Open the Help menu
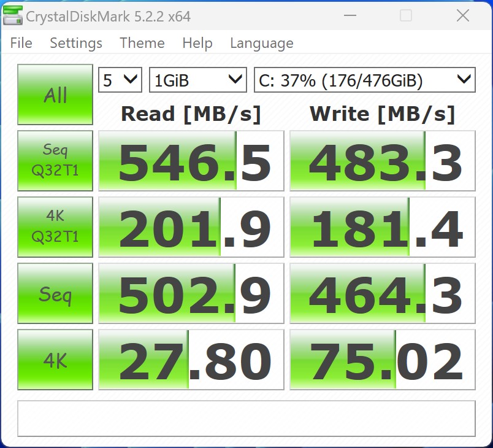Image resolution: width=493 pixels, height=448 pixels. point(197,43)
